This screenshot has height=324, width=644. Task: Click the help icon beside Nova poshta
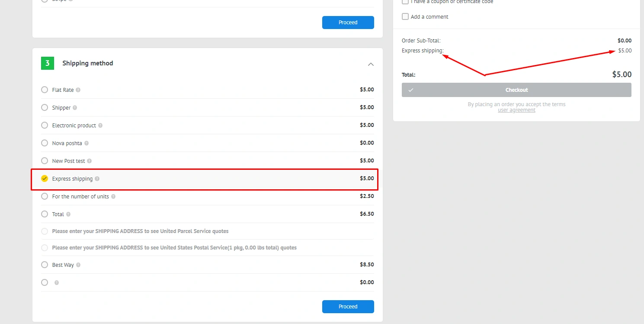coord(87,143)
